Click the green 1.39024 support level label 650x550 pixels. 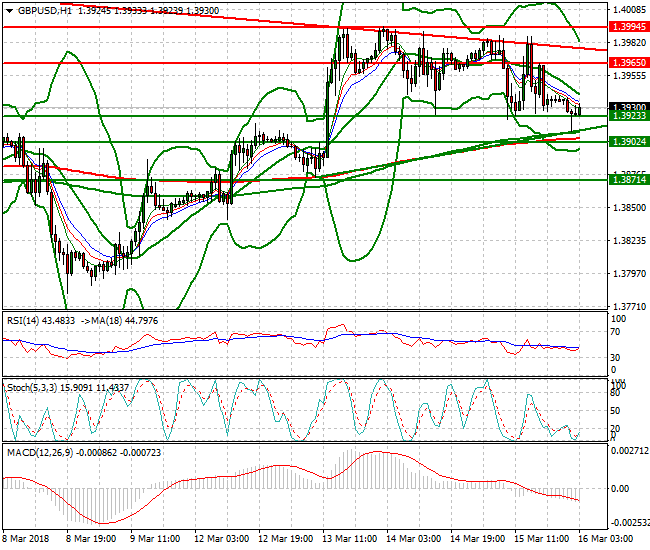[x=629, y=142]
